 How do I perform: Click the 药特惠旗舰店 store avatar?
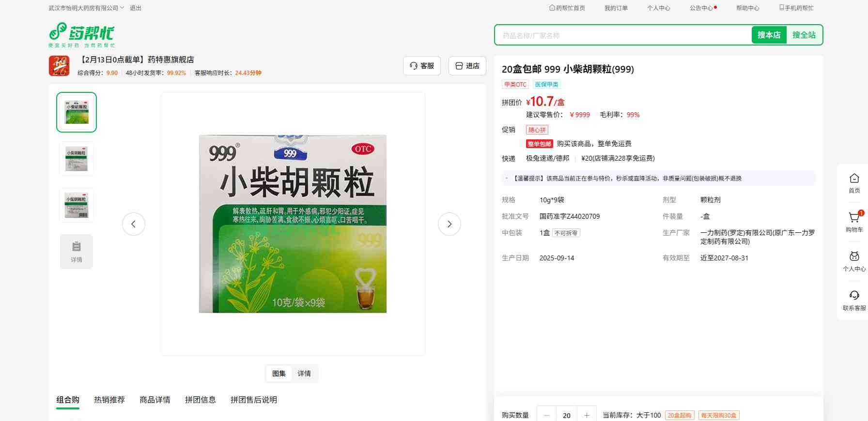(x=59, y=66)
